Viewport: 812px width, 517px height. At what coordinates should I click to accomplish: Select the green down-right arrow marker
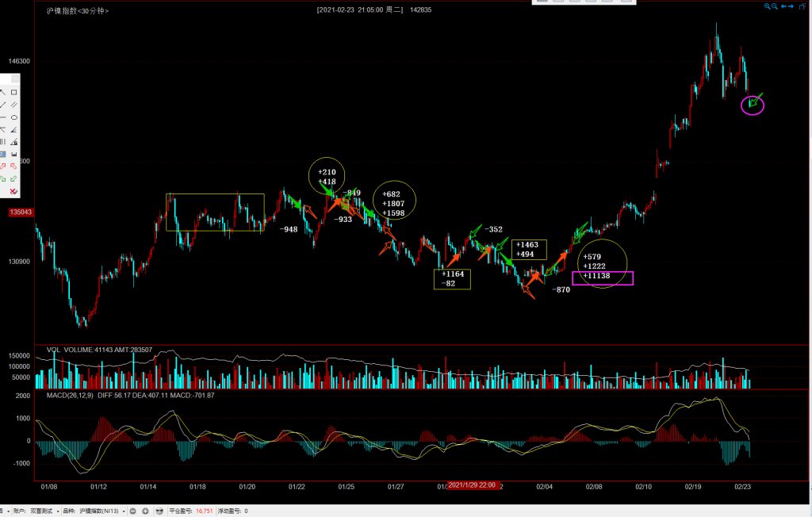[x=3, y=178]
